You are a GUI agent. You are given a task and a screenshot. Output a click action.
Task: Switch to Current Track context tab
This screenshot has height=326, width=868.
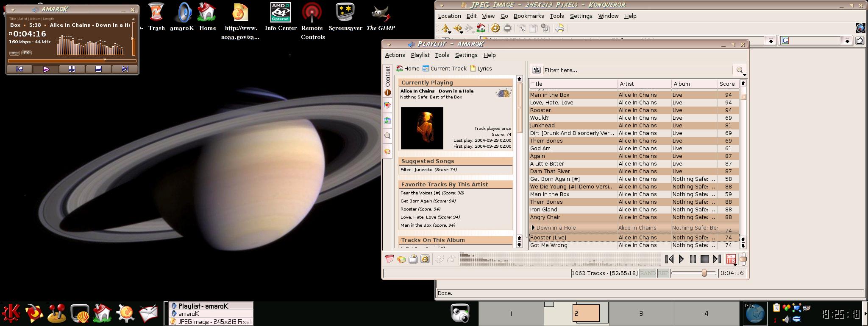444,68
